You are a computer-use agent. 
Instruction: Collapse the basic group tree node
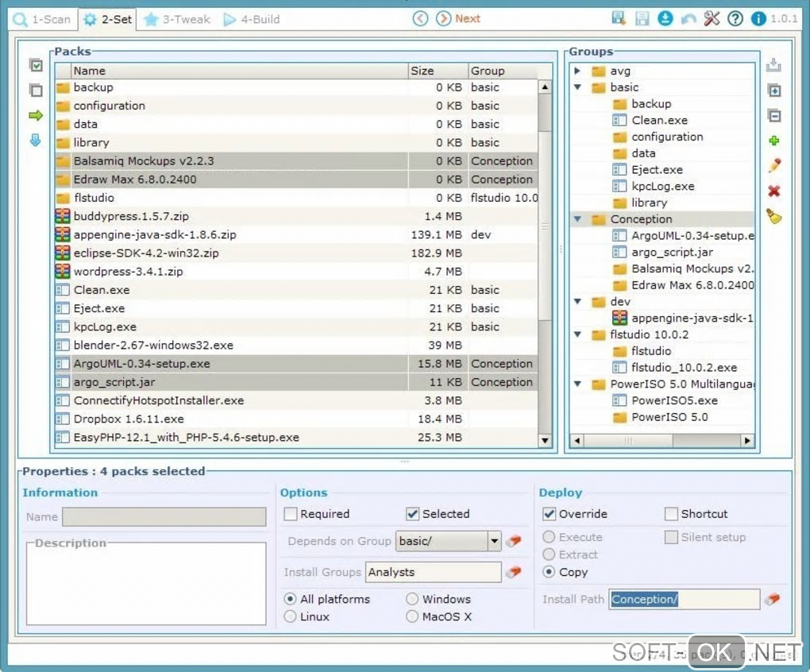[577, 87]
